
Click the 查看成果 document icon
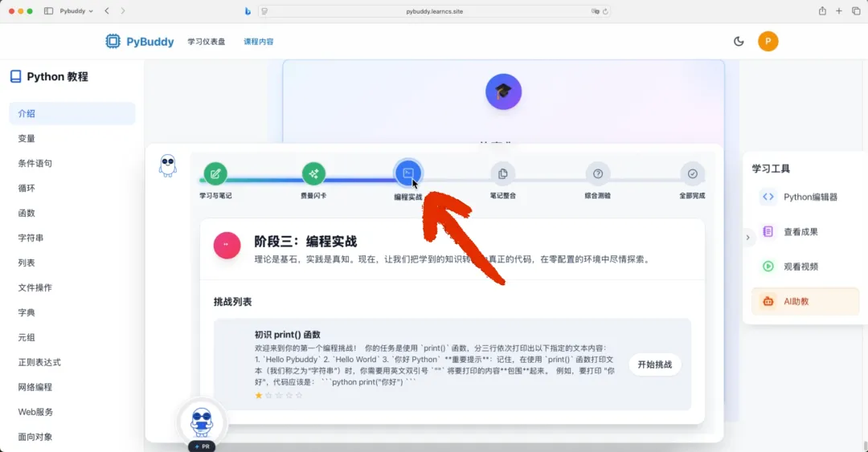(768, 232)
